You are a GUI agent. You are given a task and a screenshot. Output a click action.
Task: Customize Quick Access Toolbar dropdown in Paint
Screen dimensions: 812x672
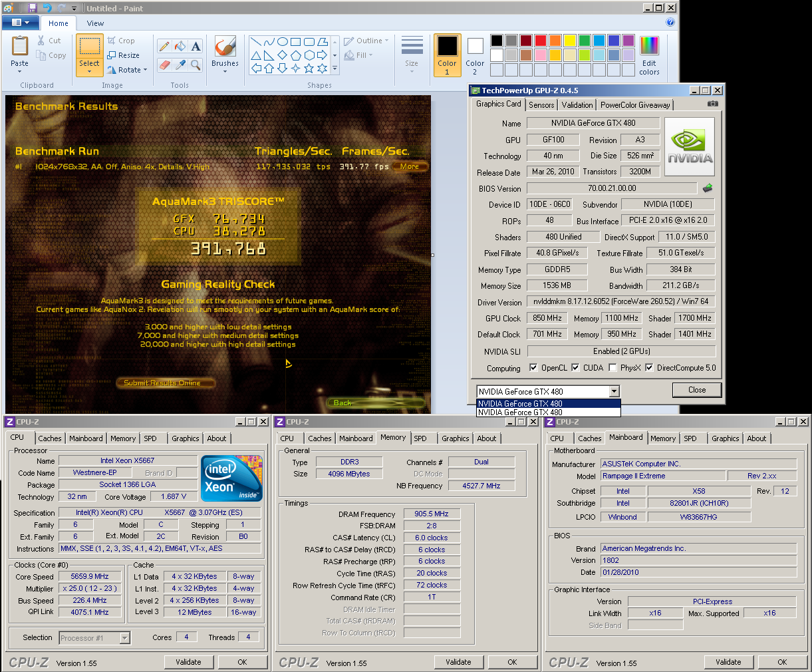coord(74,9)
